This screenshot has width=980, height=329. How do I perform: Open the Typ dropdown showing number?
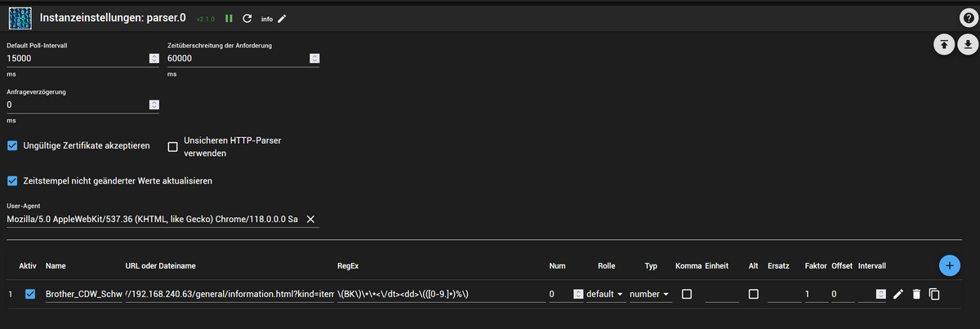click(649, 294)
